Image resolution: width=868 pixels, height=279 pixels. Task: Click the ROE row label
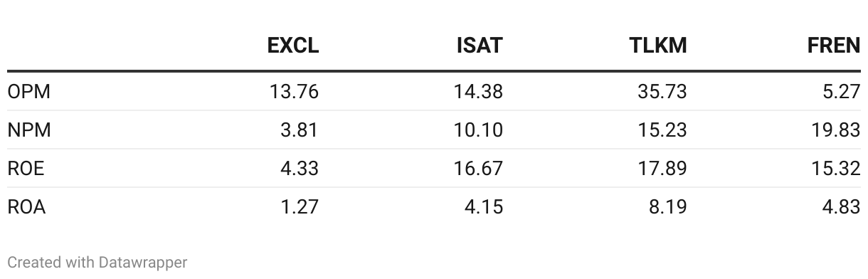tap(26, 169)
